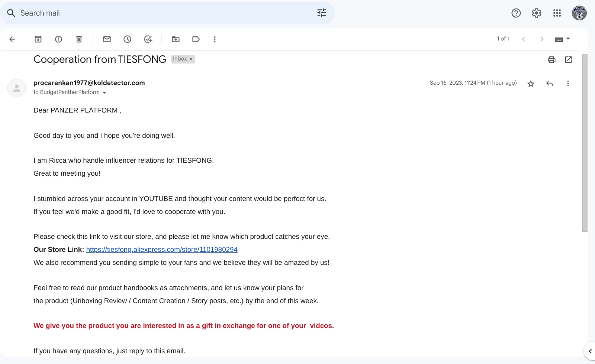595x364 pixels.
Task: Open Settings gear icon
Action: [537, 13]
